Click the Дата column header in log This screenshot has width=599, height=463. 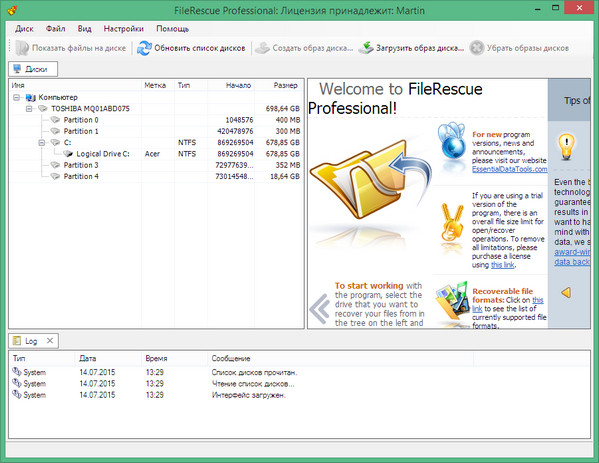[x=108, y=358]
